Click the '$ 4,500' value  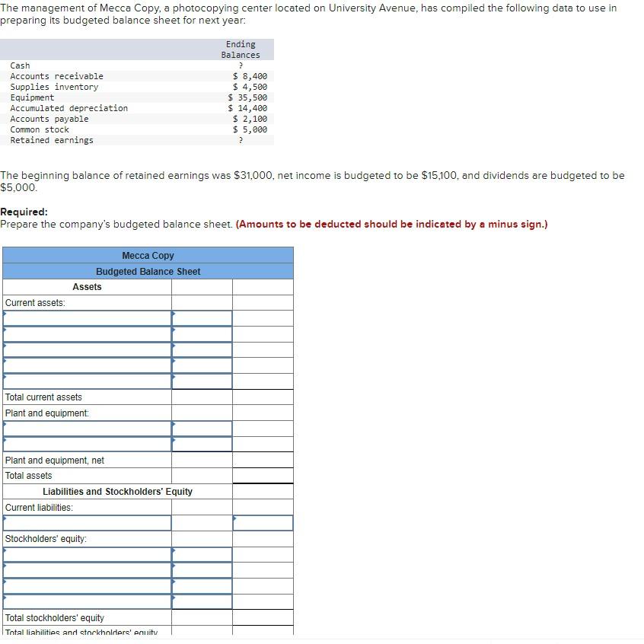coord(250,87)
